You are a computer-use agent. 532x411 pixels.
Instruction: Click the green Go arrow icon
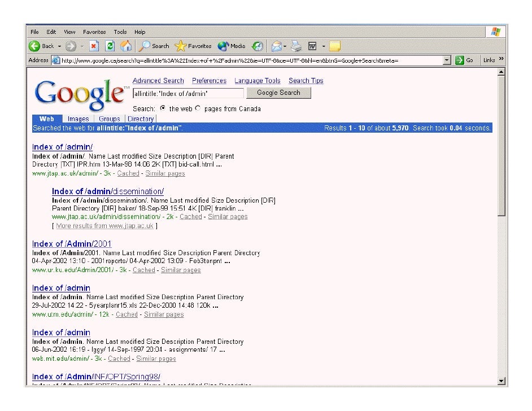click(459, 60)
